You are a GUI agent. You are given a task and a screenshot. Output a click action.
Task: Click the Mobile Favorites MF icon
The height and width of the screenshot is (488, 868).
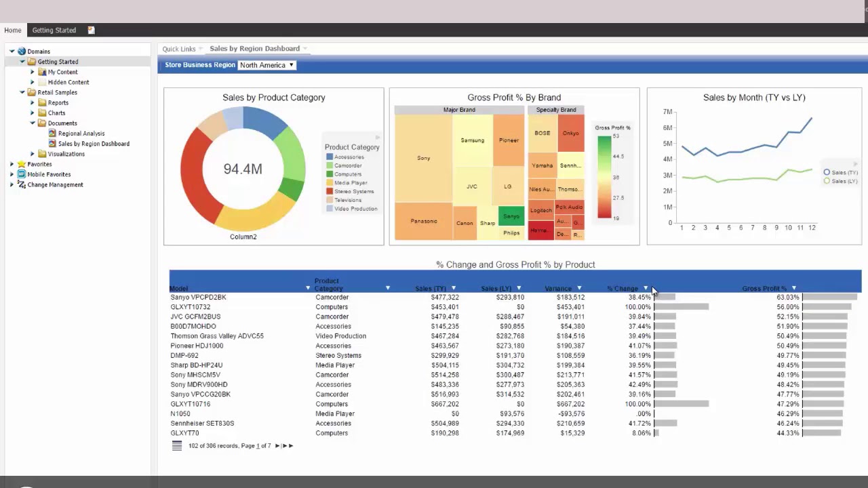pos(22,174)
